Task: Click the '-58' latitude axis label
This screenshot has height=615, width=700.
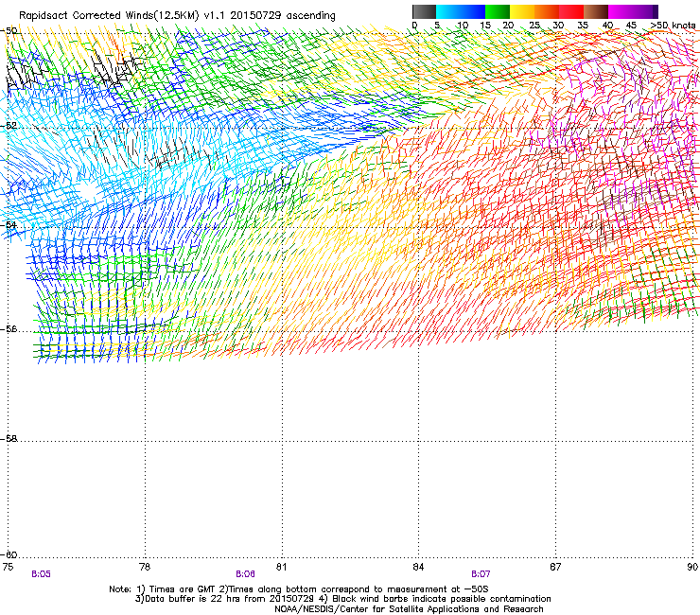Action: pyautogui.click(x=9, y=439)
